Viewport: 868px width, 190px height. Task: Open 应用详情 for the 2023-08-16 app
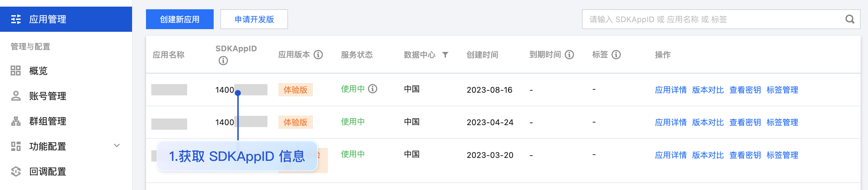tap(671, 90)
